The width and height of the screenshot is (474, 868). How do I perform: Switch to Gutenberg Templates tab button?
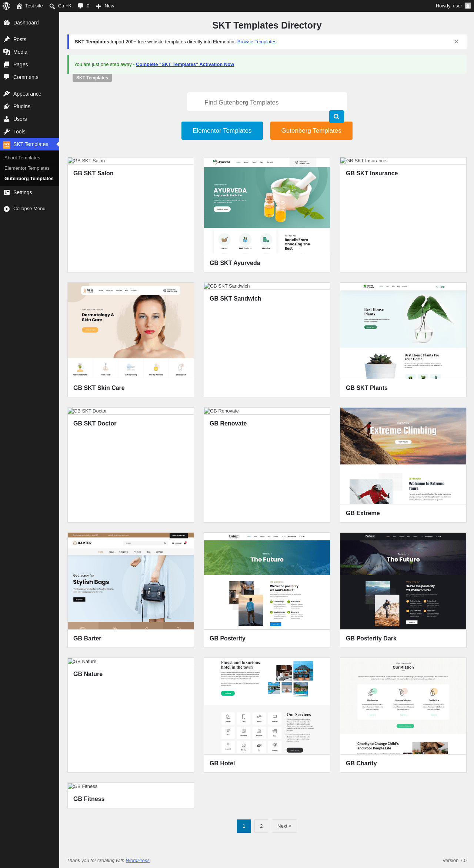point(311,130)
